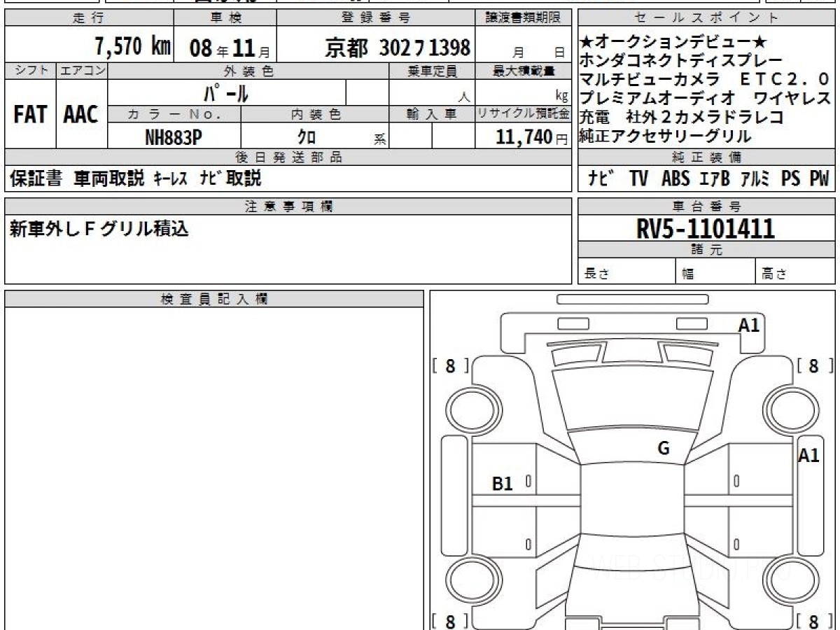This screenshot has height=630, width=840.
Task: Click the color number NH883P
Action: pos(174,138)
